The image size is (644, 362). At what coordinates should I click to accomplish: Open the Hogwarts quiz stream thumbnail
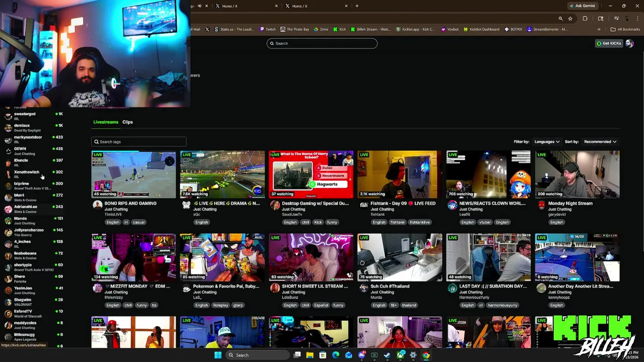tap(311, 174)
